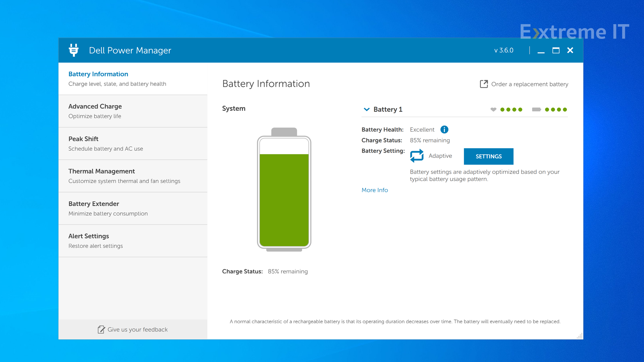Click the Dell Power Manager plug icon
644x362 pixels.
pyautogui.click(x=73, y=50)
